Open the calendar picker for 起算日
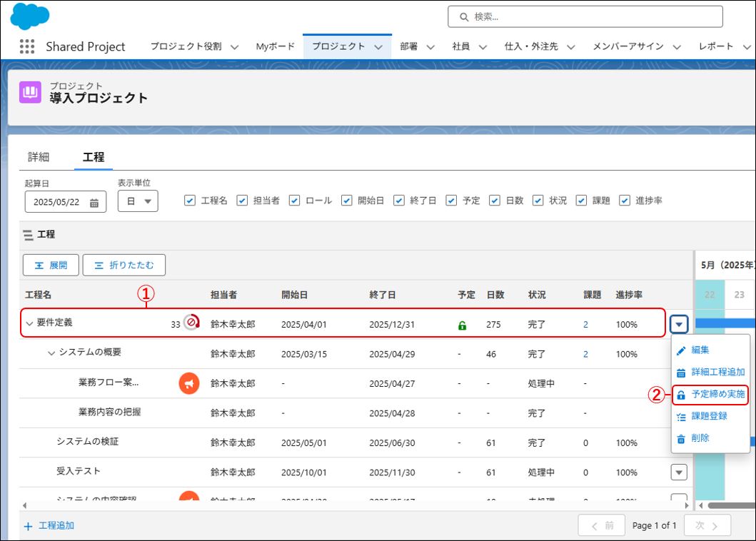The height and width of the screenshot is (541, 756). point(94,203)
